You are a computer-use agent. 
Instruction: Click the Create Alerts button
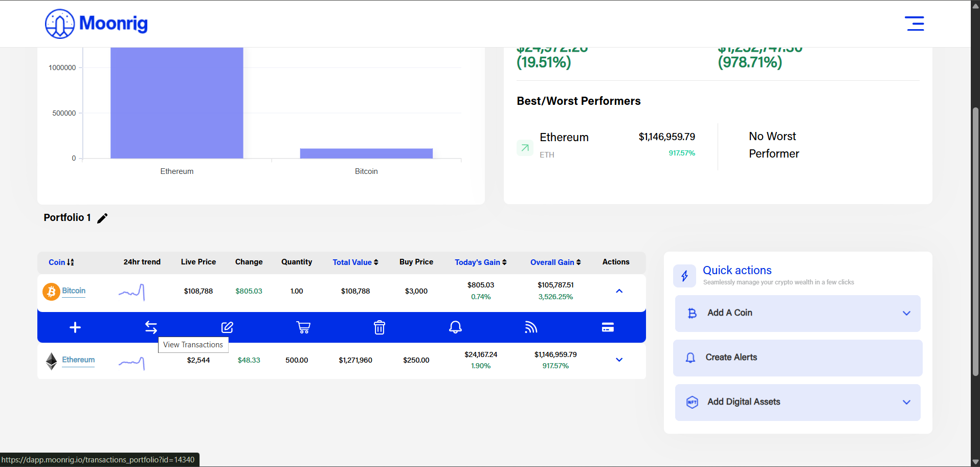[797, 358]
